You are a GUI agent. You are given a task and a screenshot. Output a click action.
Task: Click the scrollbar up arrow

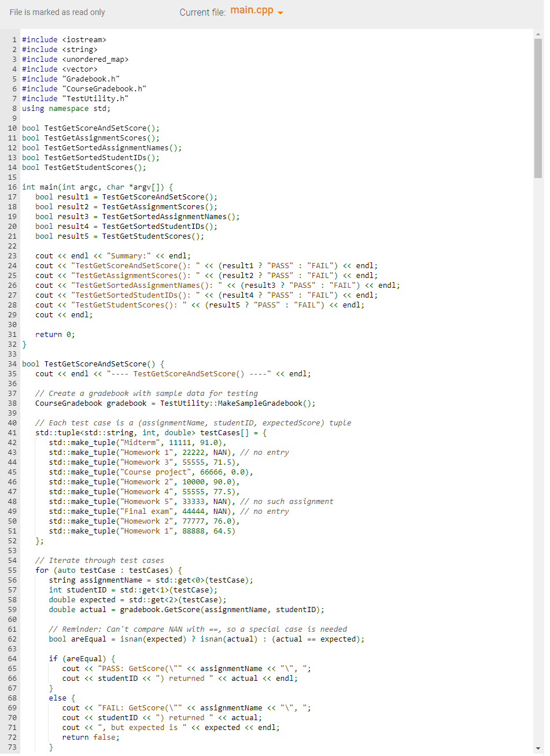538,35
